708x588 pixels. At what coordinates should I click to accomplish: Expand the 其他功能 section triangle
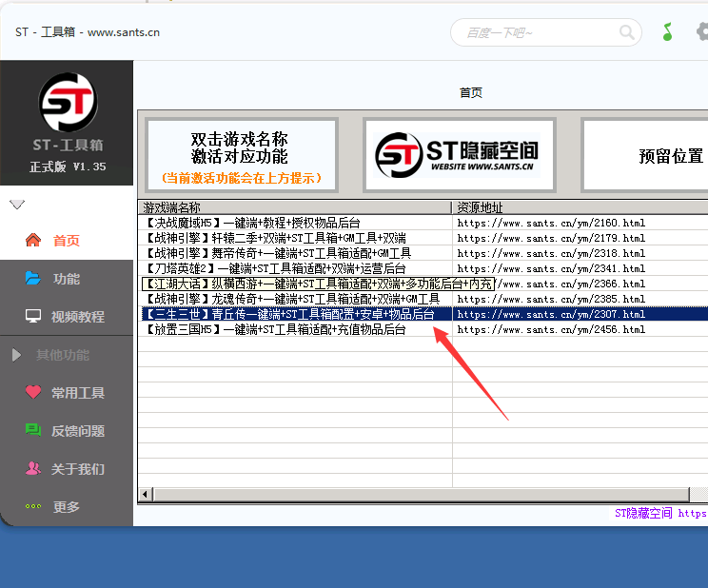point(17,355)
